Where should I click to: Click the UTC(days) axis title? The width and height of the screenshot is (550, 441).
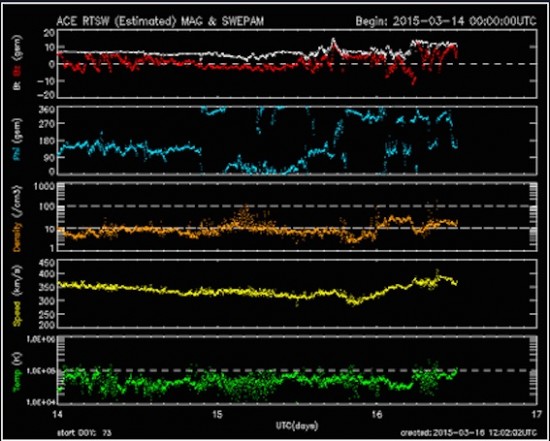tap(297, 426)
